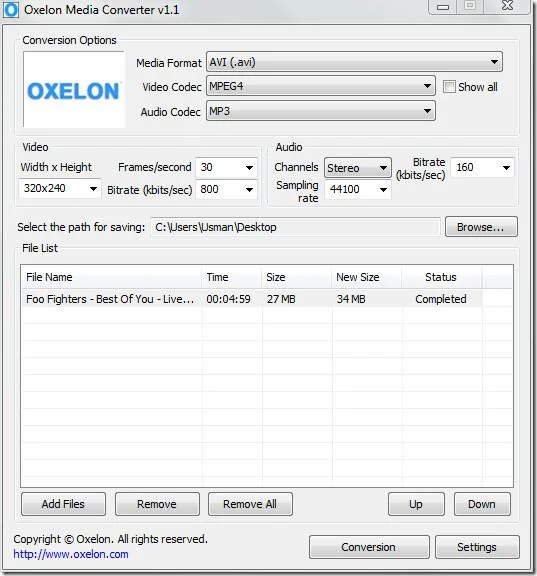Click the Status column header
Image resolution: width=537 pixels, height=576 pixels.
(442, 277)
